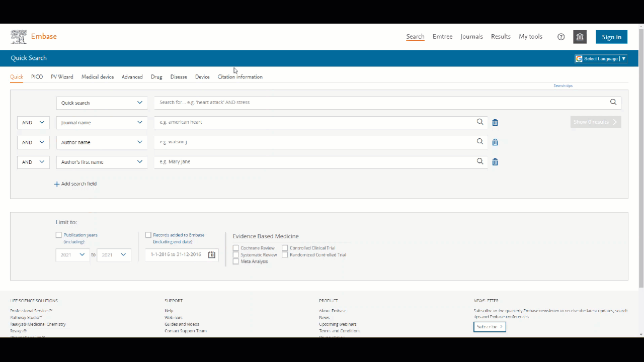Delete the Journal name search row

click(495, 123)
